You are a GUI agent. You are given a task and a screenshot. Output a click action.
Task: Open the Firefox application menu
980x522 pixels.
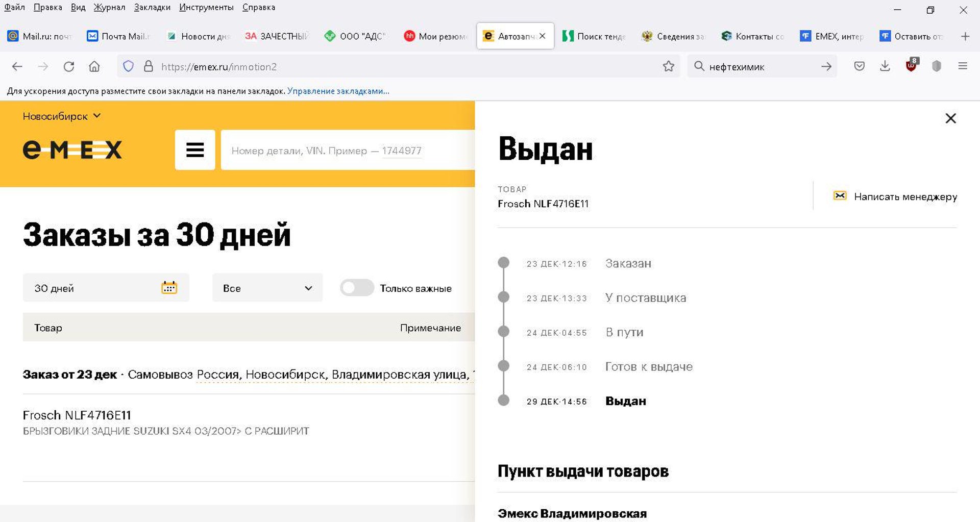963,66
